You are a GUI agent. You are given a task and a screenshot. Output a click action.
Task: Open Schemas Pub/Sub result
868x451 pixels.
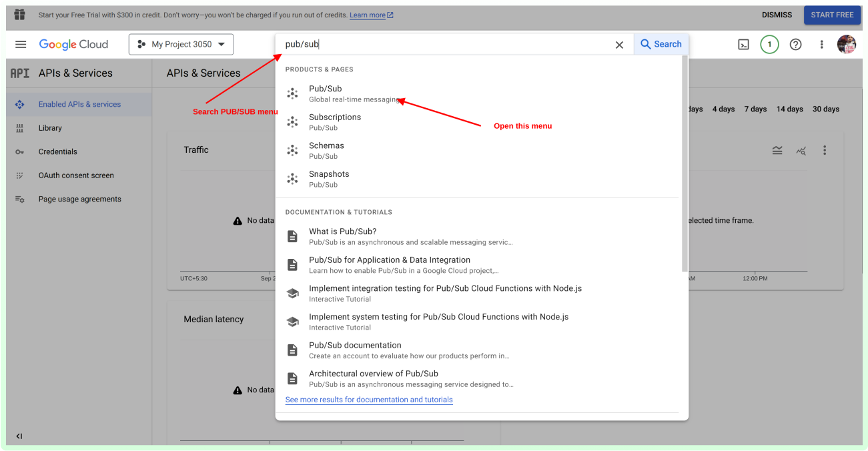(326, 151)
